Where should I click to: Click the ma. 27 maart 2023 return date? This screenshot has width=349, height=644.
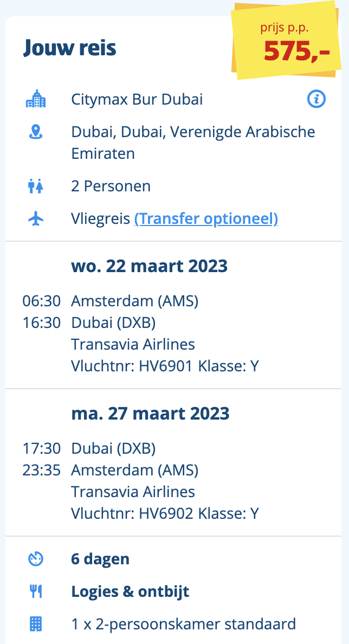pyautogui.click(x=150, y=413)
